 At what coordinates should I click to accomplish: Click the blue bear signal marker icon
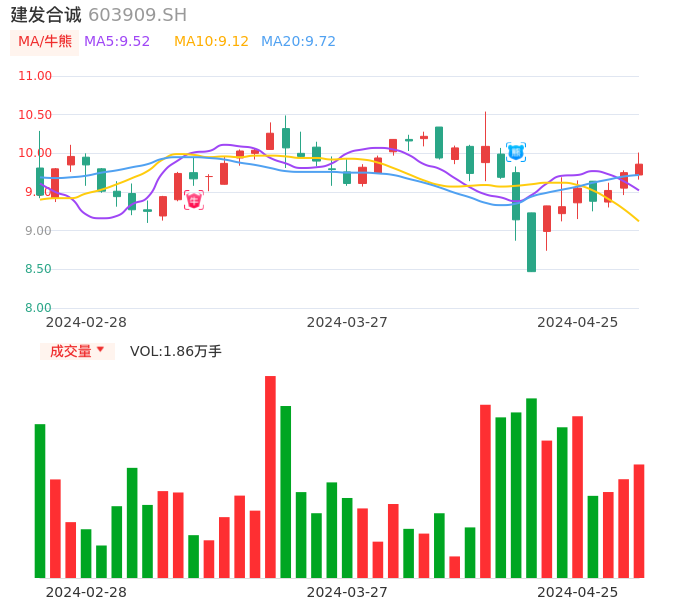click(515, 152)
